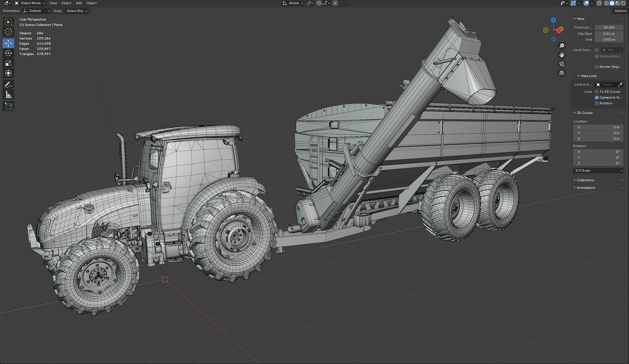Click the eyedropper in Lock to Object
The width and height of the screenshot is (629, 364).
pos(620,85)
